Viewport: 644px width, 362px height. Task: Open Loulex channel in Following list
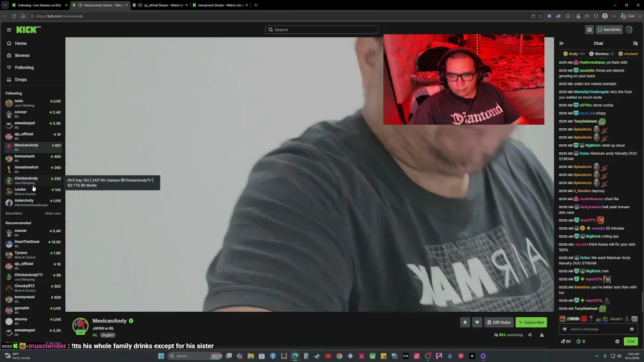(33, 192)
